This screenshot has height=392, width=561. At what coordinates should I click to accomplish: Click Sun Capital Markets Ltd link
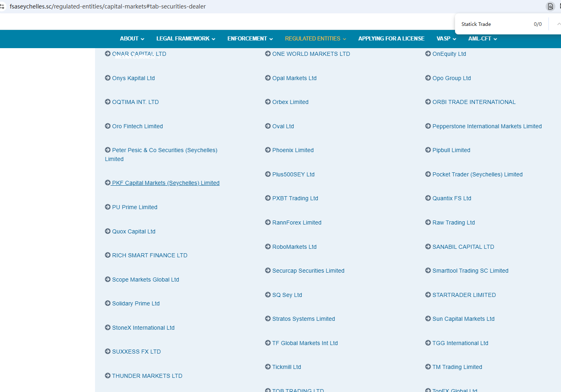point(464,319)
